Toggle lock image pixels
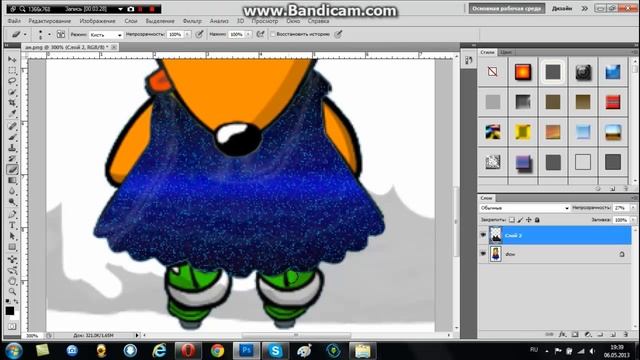This screenshot has height=360, width=640. click(520, 220)
